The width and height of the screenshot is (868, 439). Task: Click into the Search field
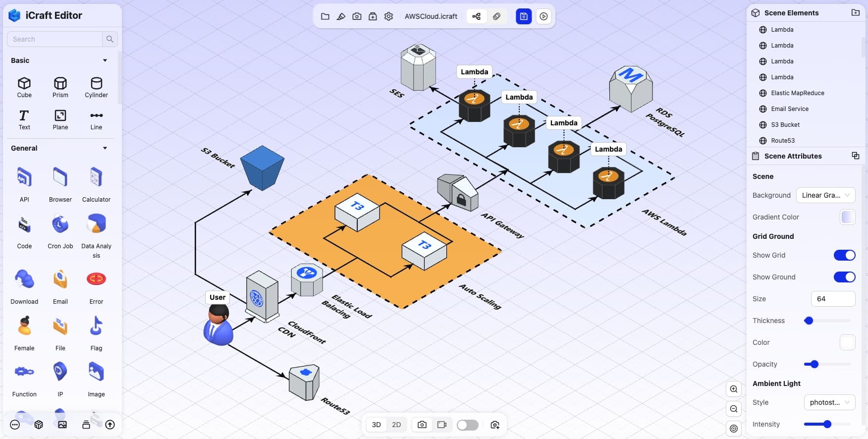tap(54, 39)
